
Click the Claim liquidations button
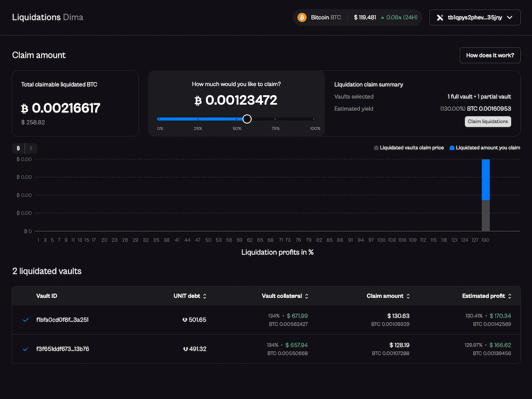[488, 122]
